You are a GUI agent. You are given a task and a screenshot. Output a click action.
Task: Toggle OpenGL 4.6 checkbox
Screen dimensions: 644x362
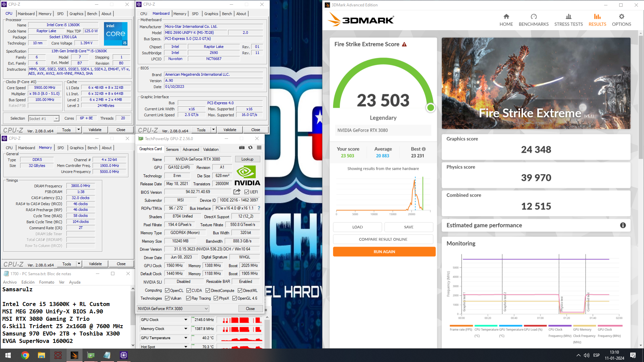[234, 298]
